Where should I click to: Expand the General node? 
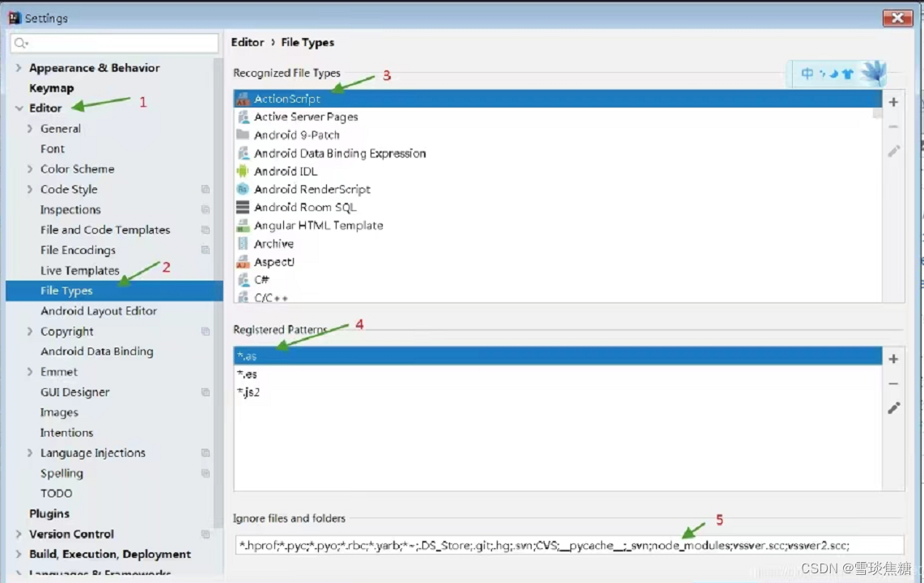pyautogui.click(x=29, y=129)
